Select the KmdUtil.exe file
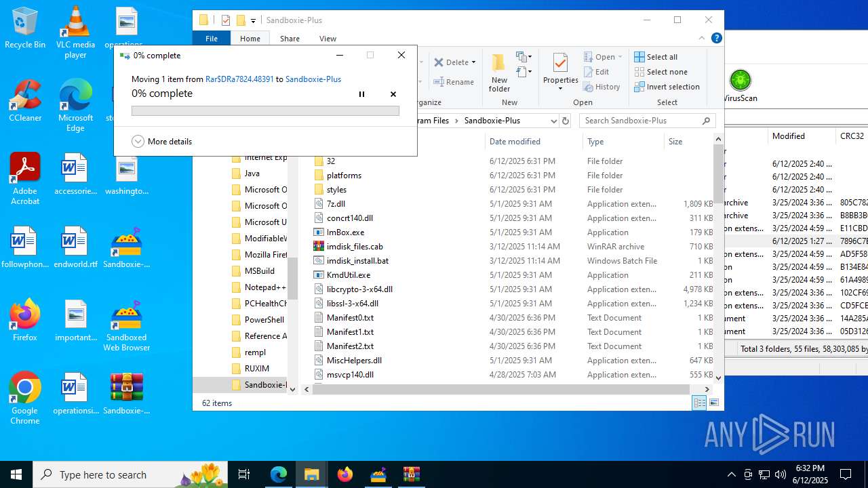Image resolution: width=868 pixels, height=488 pixels. [x=348, y=275]
